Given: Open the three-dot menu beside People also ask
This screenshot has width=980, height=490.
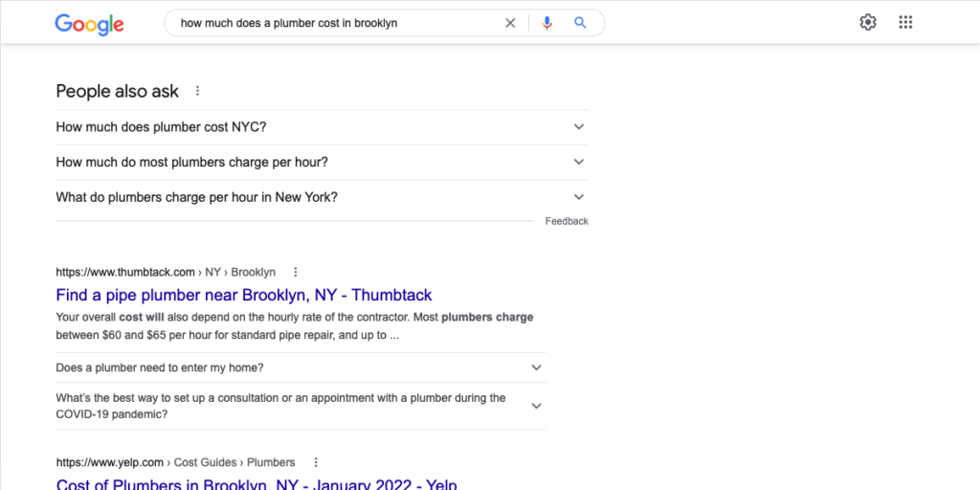Looking at the screenshot, I should click(x=197, y=91).
